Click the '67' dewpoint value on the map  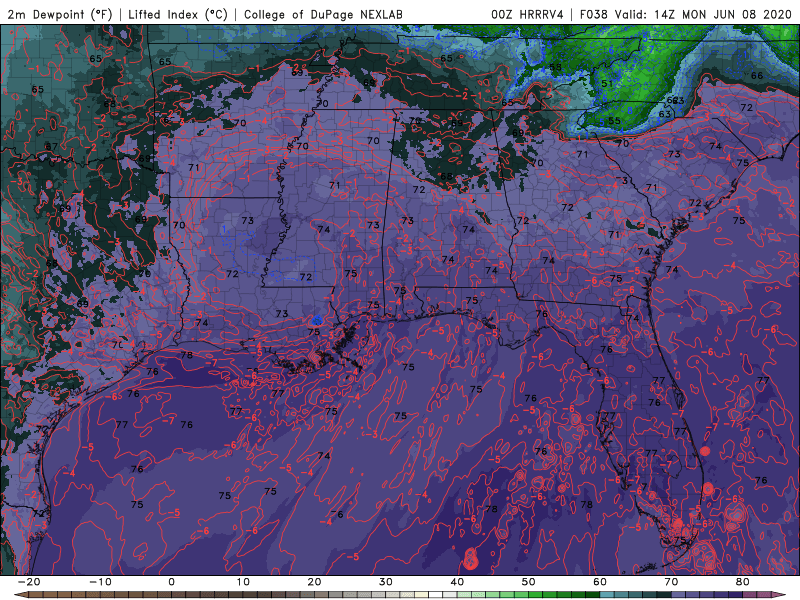click(x=52, y=146)
